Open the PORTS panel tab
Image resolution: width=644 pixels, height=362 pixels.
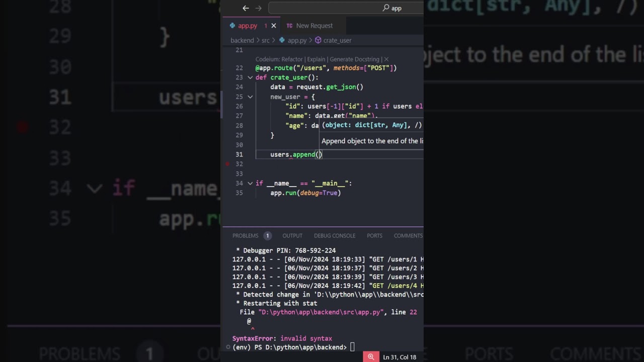point(374,236)
